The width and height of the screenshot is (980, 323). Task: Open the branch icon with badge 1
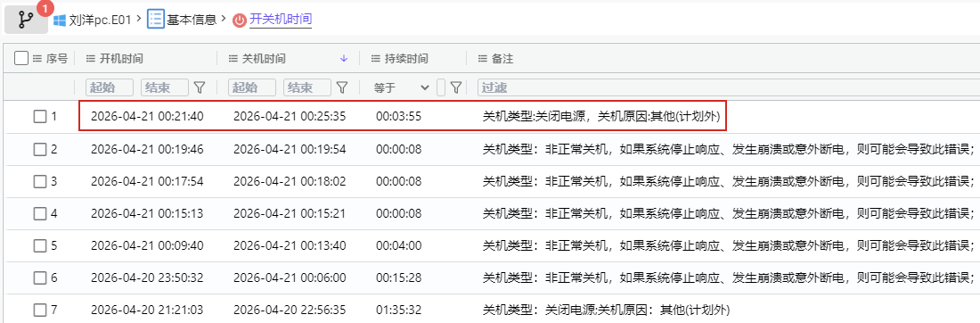pyautogui.click(x=26, y=20)
